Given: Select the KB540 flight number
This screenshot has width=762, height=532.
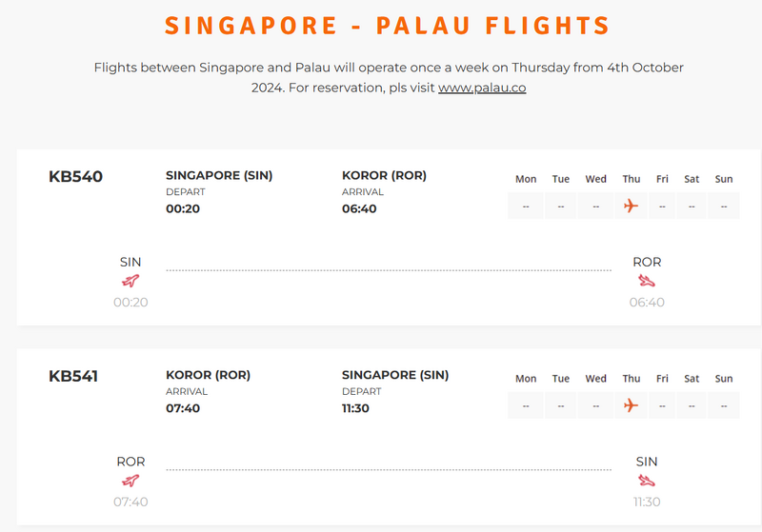Looking at the screenshot, I should click(x=75, y=176).
